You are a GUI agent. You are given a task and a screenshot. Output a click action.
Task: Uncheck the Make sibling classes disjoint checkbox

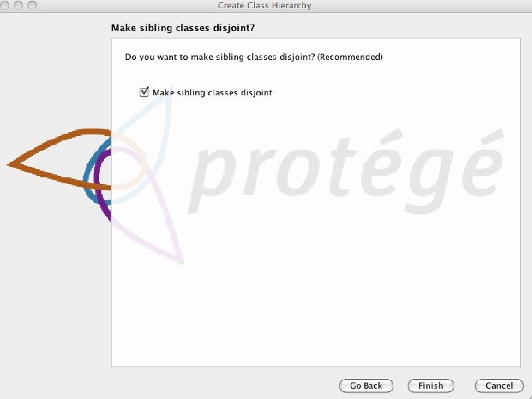(144, 92)
